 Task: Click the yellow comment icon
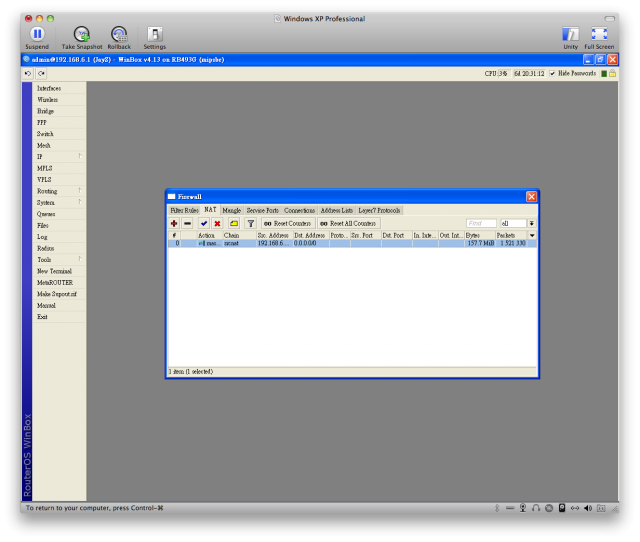[x=234, y=223]
